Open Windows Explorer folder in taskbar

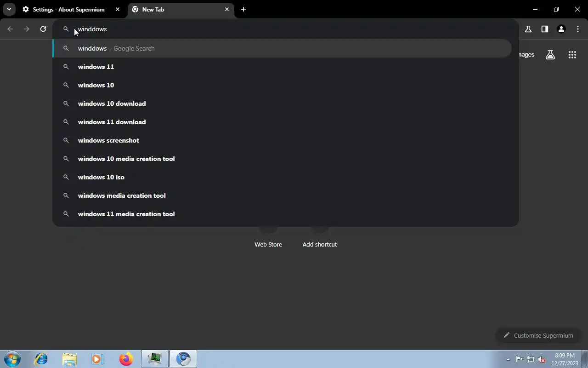pos(69,359)
